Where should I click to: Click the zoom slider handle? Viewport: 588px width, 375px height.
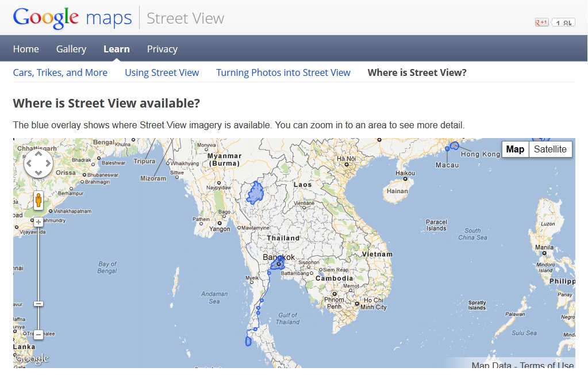(39, 303)
